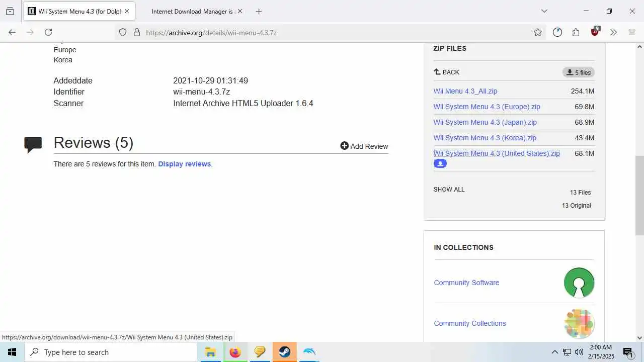Screen dimensions: 644x362
Task: Click the 254.1M file size text
Action: 583,91
